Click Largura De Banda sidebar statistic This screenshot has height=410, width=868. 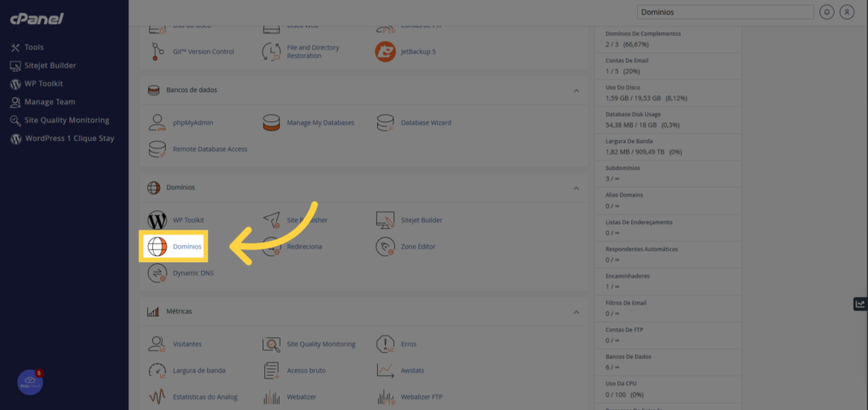point(668,146)
